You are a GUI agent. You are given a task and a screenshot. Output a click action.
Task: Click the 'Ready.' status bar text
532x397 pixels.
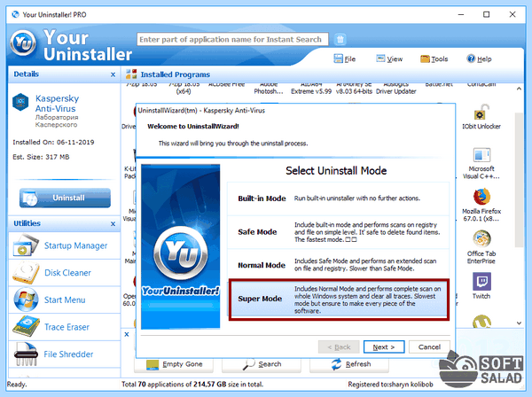tap(17, 384)
